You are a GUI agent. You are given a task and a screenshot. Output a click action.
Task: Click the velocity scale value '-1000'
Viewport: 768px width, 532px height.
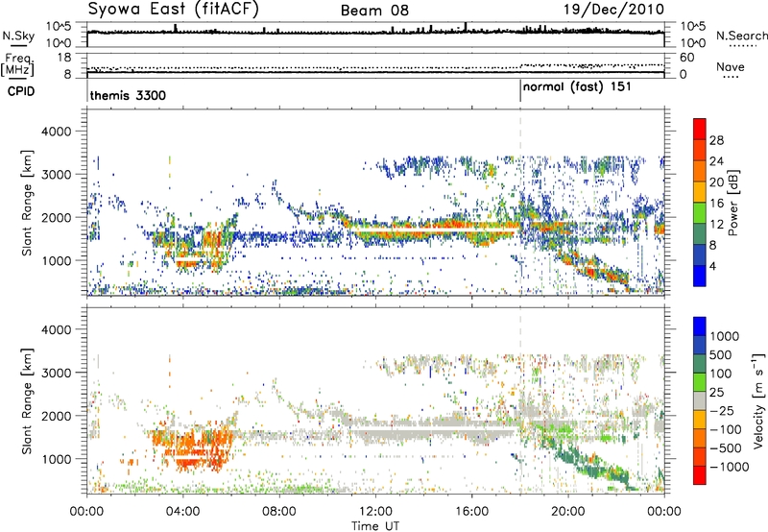point(730,467)
